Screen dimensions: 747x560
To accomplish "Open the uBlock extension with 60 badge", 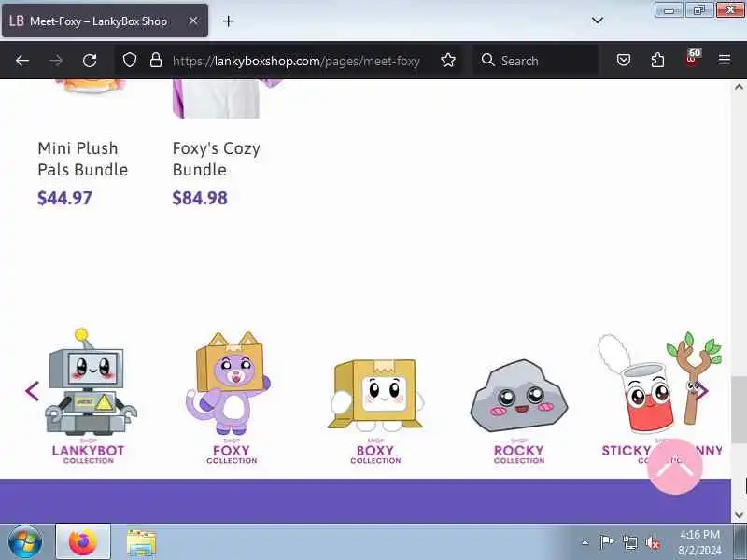I will pos(692,59).
